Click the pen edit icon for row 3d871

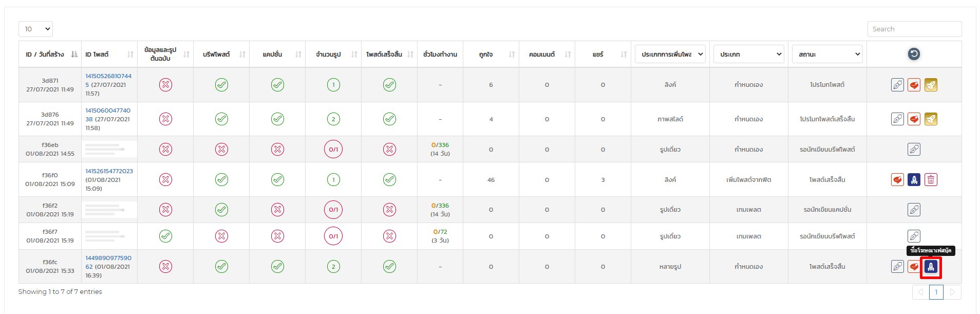897,85
